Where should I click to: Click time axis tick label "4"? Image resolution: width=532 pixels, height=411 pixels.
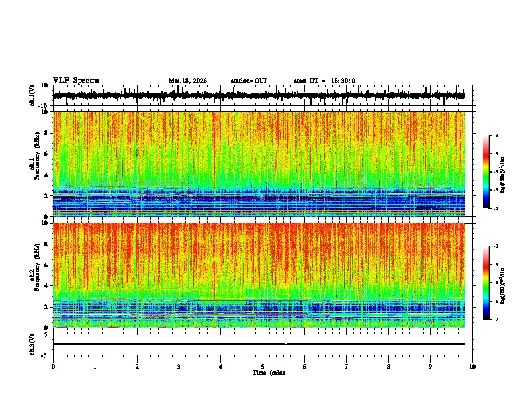[221, 367]
